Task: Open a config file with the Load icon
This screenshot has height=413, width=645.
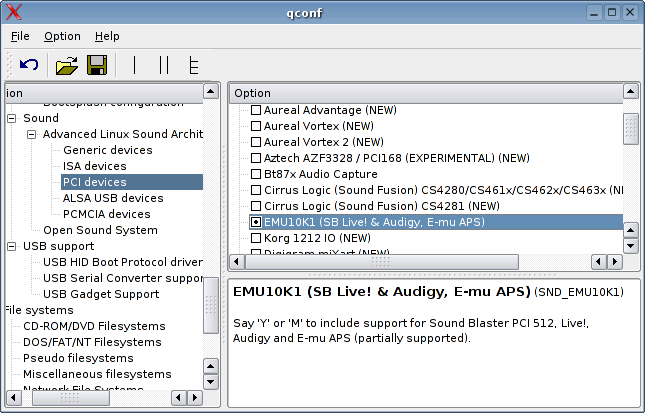Action: point(67,65)
